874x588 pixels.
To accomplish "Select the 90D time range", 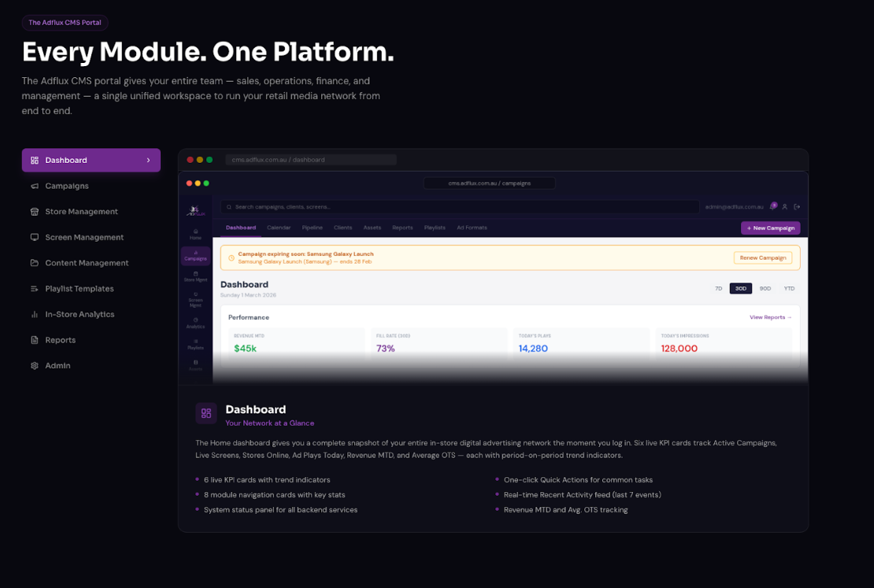I will click(x=765, y=289).
